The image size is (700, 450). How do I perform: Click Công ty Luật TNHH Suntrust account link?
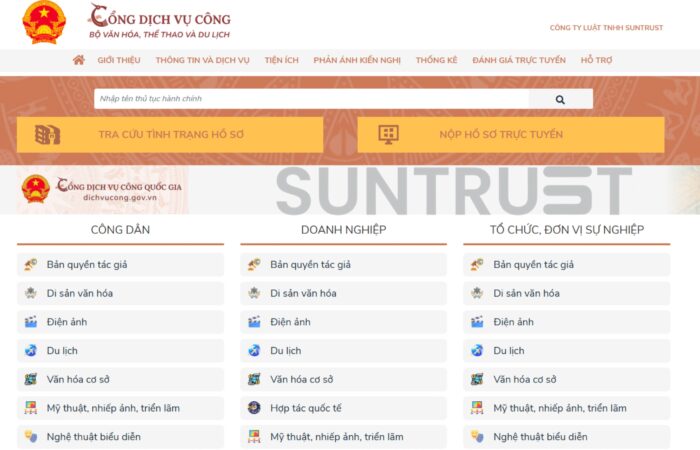[x=606, y=28]
